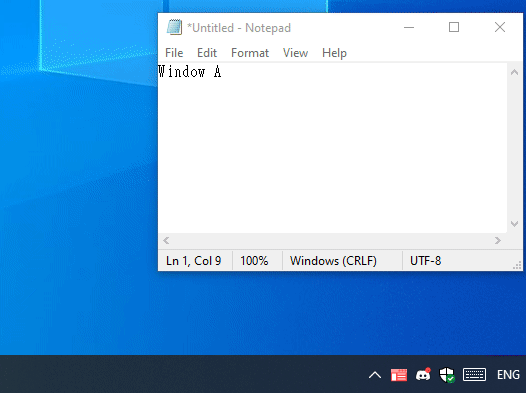Open the View menu
This screenshot has height=393, width=526.
[x=295, y=53]
